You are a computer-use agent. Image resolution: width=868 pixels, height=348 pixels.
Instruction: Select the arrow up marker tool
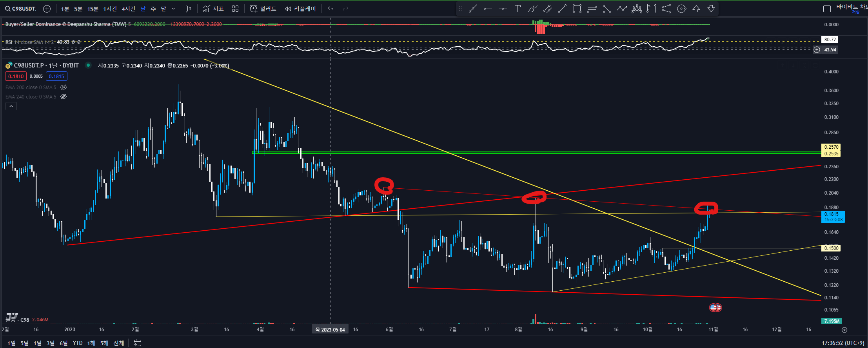(x=696, y=9)
